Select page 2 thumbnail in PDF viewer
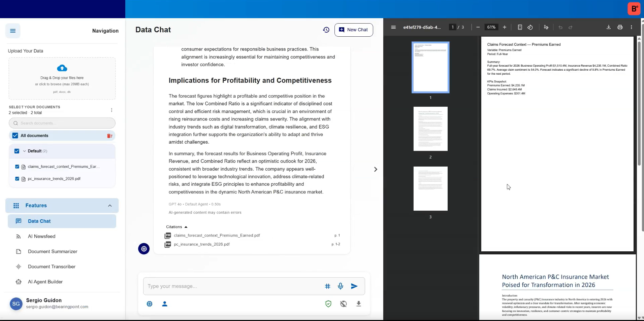This screenshot has width=644, height=321. pos(430,129)
